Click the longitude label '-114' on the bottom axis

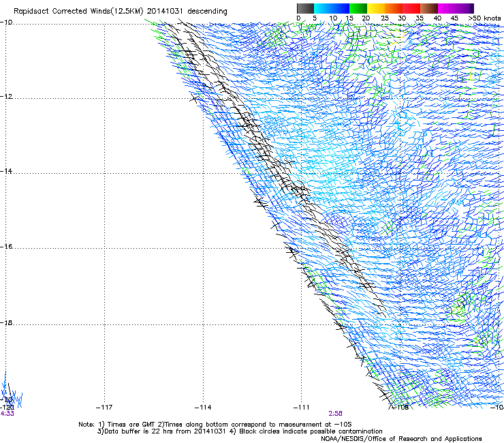203,408
